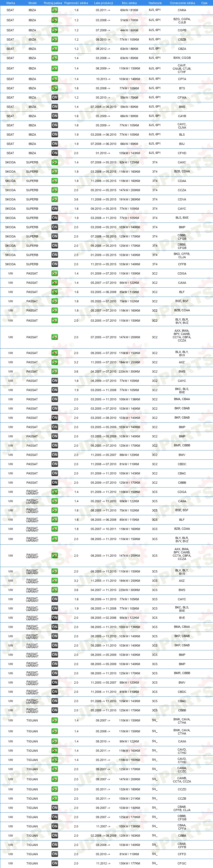Click petrol icon in Tiguan CAWA, CCZC row

tap(54, 769)
